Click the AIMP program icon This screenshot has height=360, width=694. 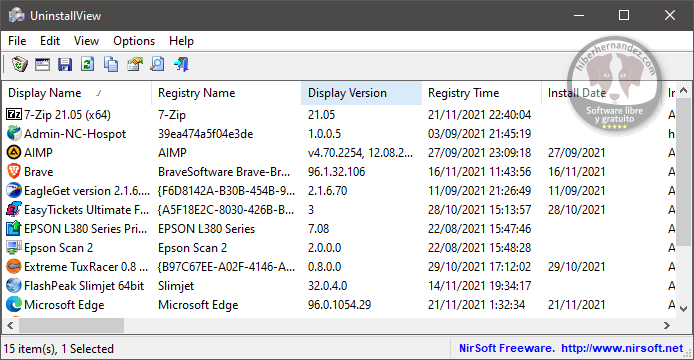pyautogui.click(x=14, y=152)
